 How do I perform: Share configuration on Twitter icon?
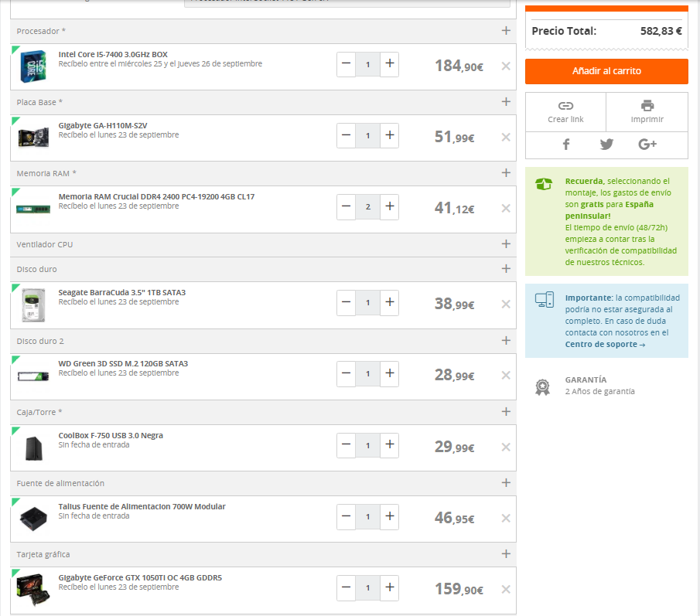606,144
